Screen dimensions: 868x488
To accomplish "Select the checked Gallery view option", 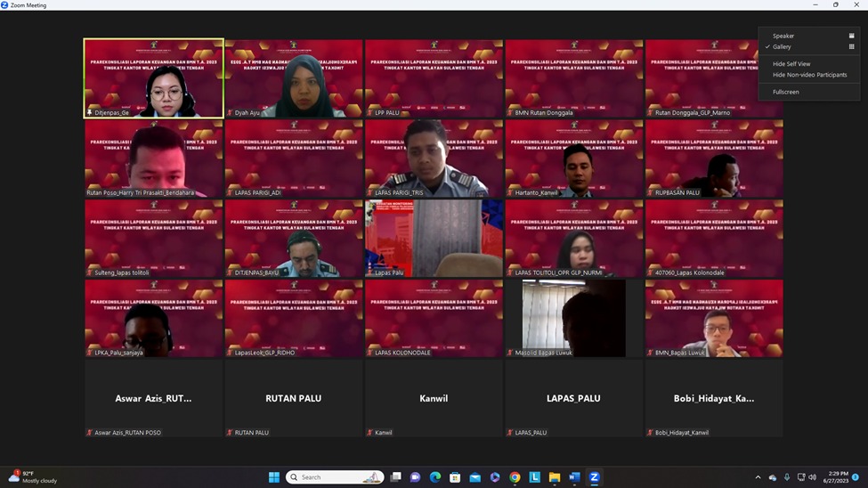I will click(782, 47).
